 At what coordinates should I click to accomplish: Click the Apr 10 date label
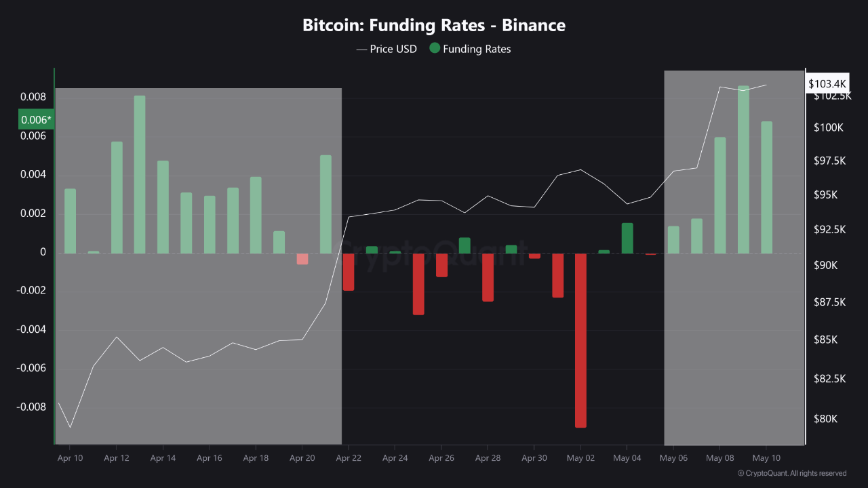(x=70, y=458)
